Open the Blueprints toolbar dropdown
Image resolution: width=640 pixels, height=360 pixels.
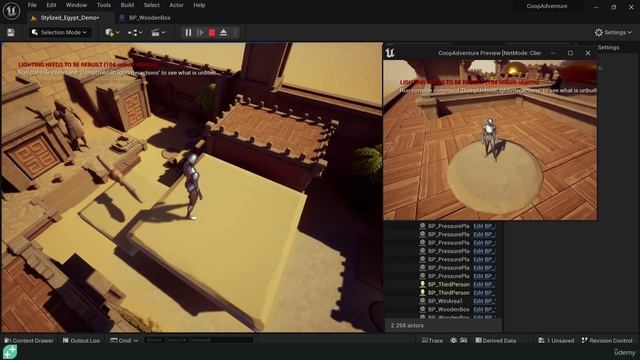tap(135, 32)
